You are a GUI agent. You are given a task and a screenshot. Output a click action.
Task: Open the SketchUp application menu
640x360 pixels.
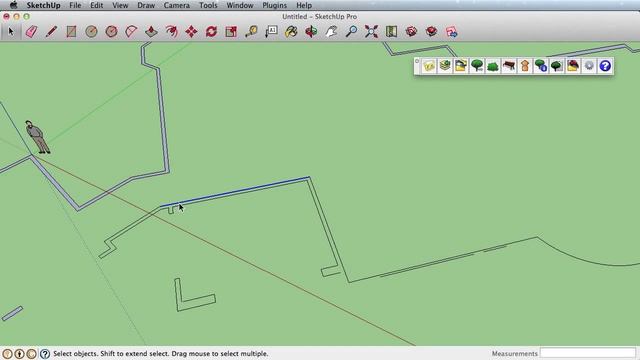(x=43, y=5)
